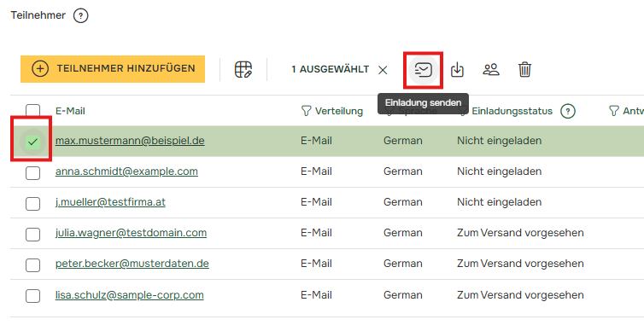Image resolution: width=644 pixels, height=331 pixels.
Task: Open the table edit grid icon
Action: [243, 69]
